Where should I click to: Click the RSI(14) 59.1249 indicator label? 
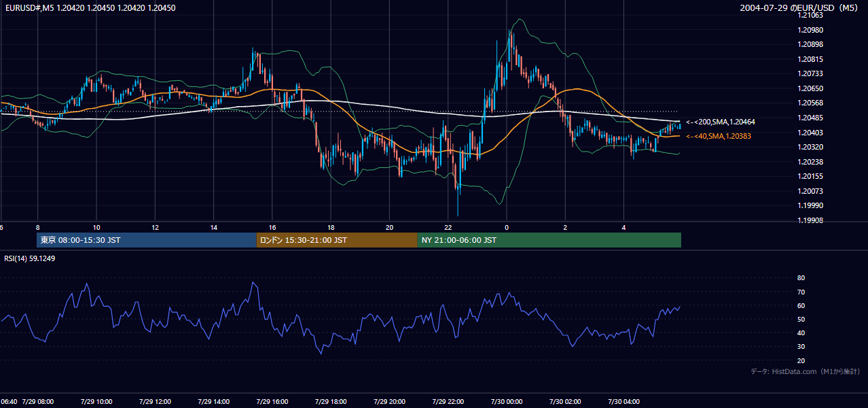coord(30,258)
